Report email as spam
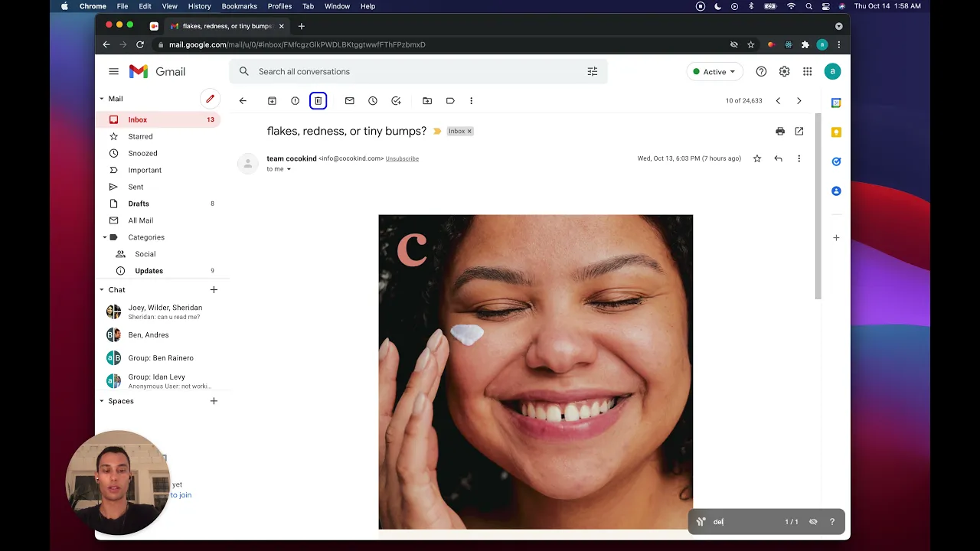The height and width of the screenshot is (551, 980). pyautogui.click(x=295, y=101)
